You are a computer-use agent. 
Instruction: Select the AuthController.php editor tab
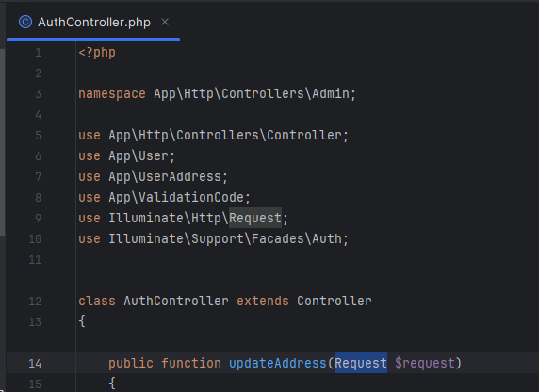(x=93, y=23)
